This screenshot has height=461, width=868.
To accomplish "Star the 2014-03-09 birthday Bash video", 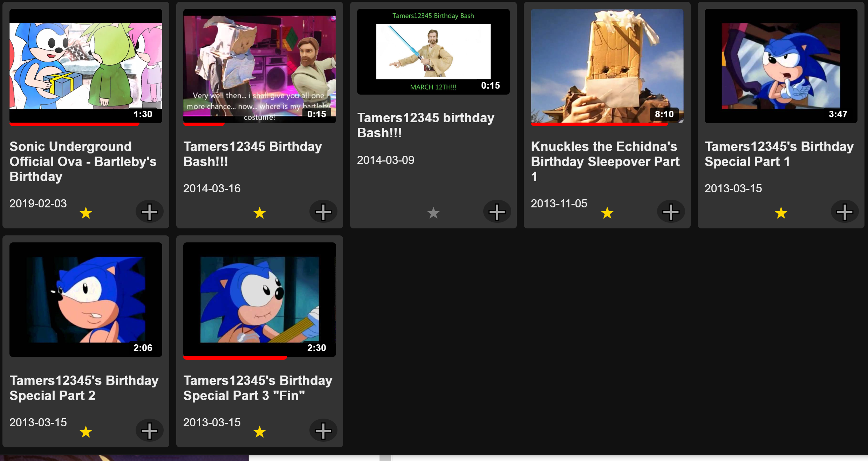I will (433, 213).
